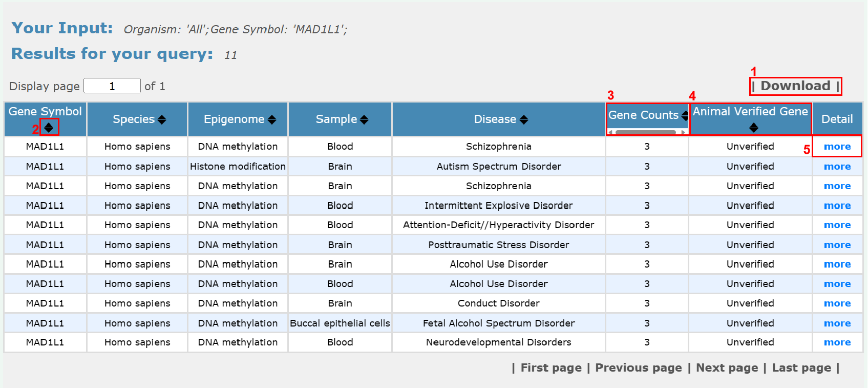
Task: Click the Gene Counts horizontal scrollbar
Action: click(646, 132)
